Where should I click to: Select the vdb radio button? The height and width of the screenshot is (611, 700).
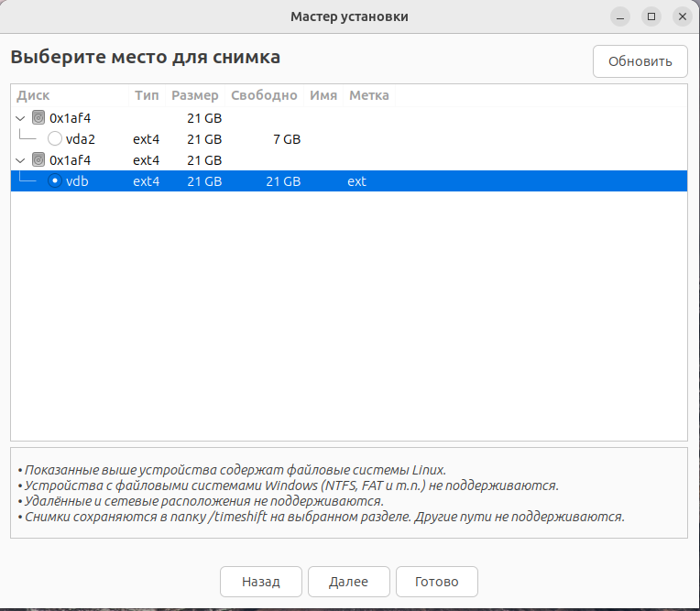55,180
